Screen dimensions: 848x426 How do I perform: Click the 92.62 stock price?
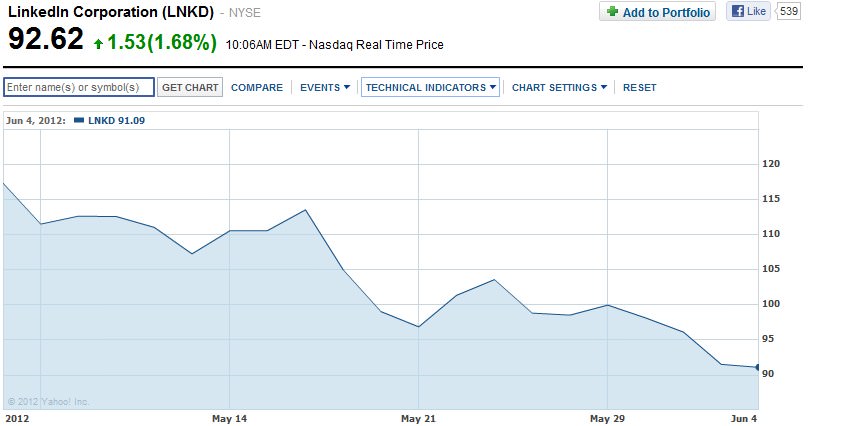tap(46, 42)
